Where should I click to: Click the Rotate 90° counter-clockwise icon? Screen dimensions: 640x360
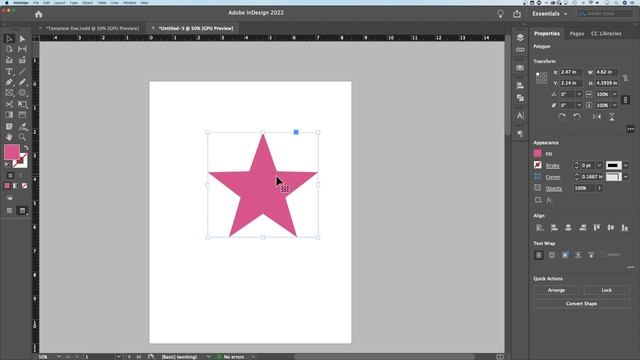point(577,117)
